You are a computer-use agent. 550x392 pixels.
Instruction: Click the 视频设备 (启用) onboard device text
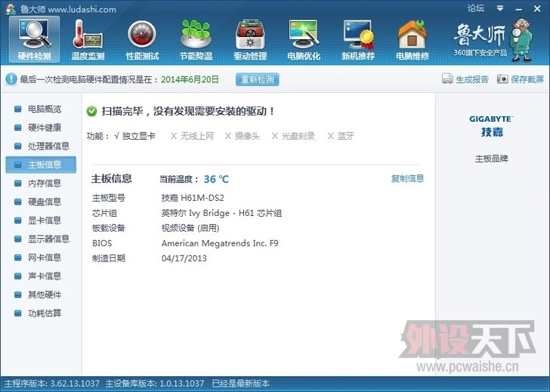[x=190, y=228]
